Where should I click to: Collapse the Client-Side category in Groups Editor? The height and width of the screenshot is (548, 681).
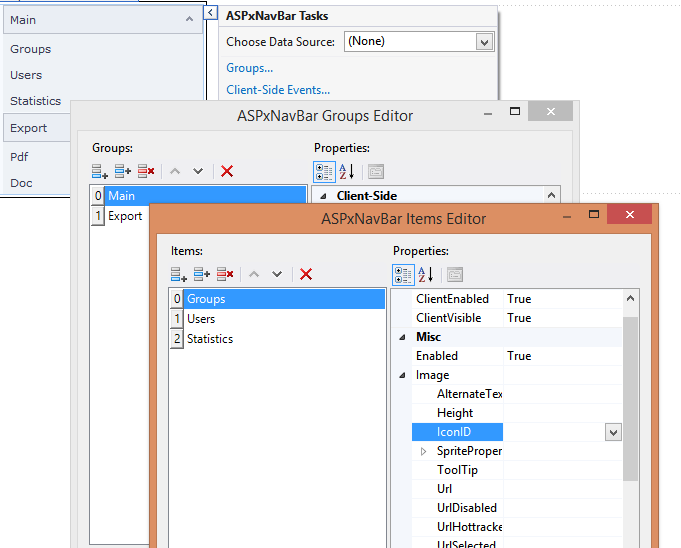(323, 196)
